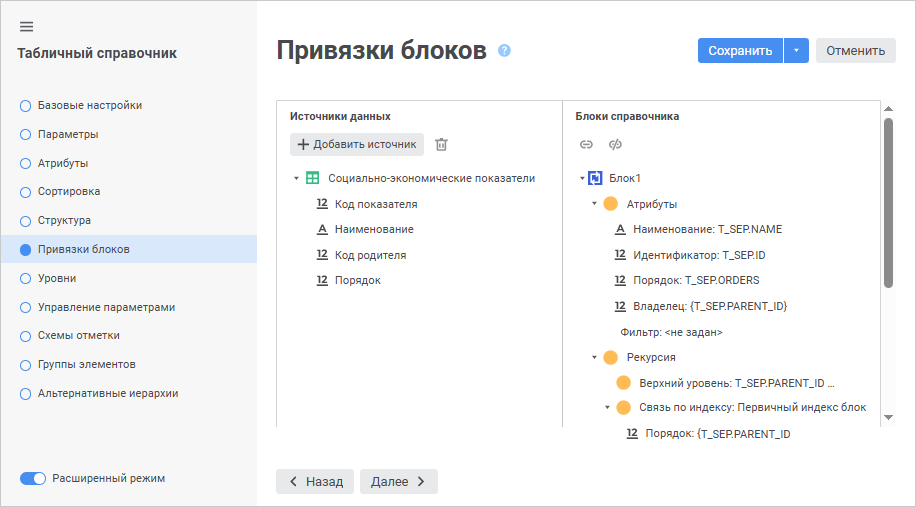
Task: Click the Добавить источник button
Action: tap(357, 145)
